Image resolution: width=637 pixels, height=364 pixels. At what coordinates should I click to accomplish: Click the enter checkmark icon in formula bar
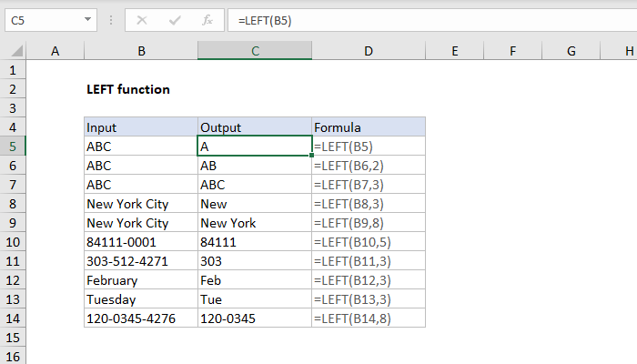point(175,18)
